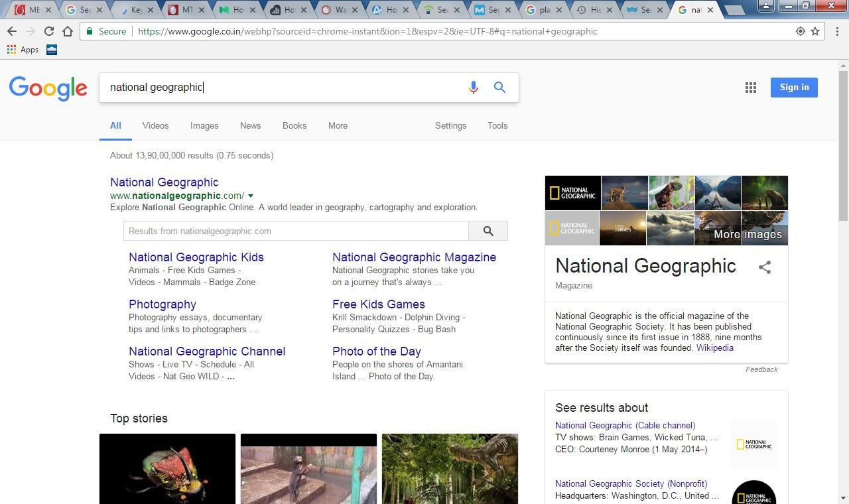Screen dimensions: 849x504
Task: Click the 'About 13,90,00,000 results' text
Action: tap(192, 155)
